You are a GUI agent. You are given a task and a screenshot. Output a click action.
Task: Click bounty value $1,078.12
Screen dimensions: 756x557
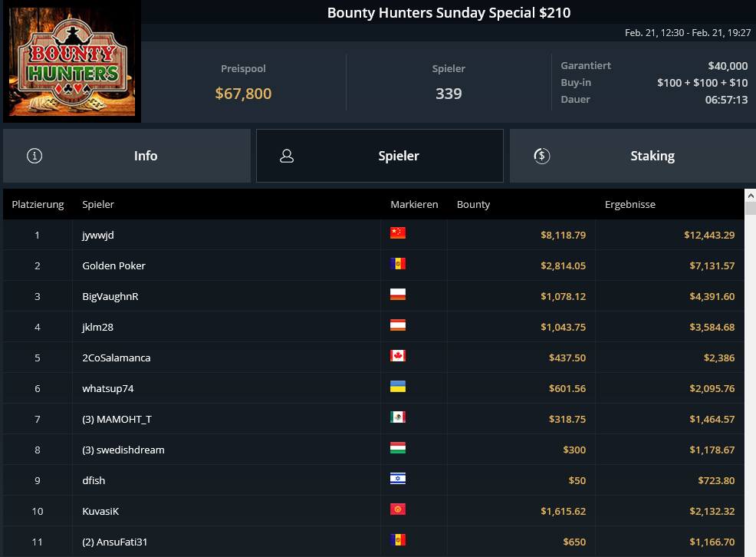click(x=563, y=297)
